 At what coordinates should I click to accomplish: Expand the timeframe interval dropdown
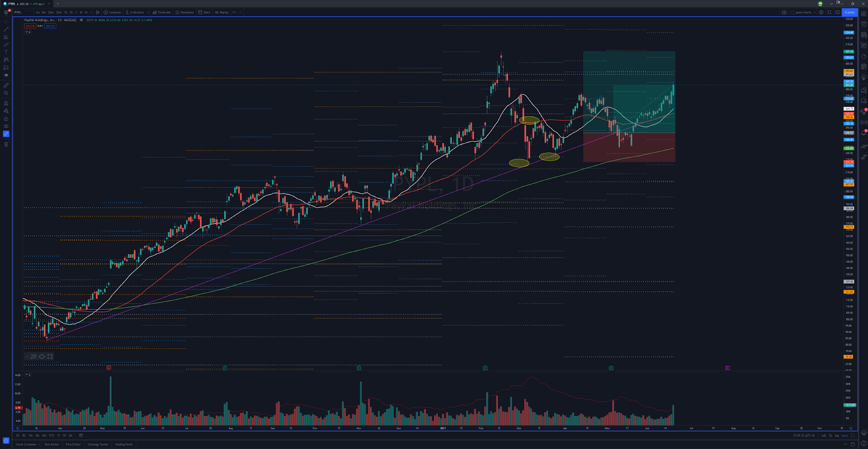pos(91,12)
